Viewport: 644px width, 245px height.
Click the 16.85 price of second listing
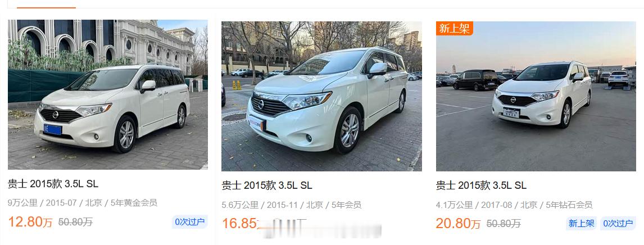pos(239,224)
